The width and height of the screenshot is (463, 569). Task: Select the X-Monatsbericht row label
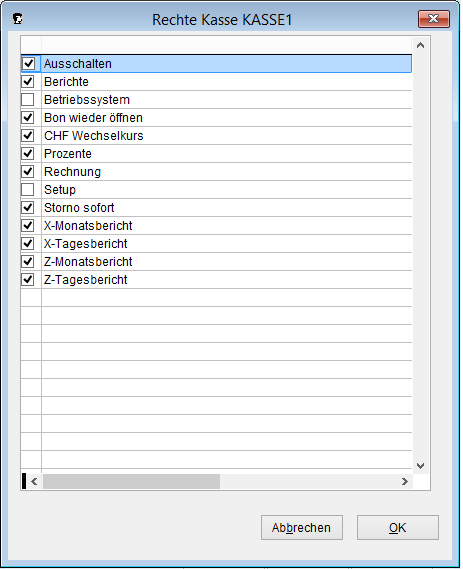(88, 226)
